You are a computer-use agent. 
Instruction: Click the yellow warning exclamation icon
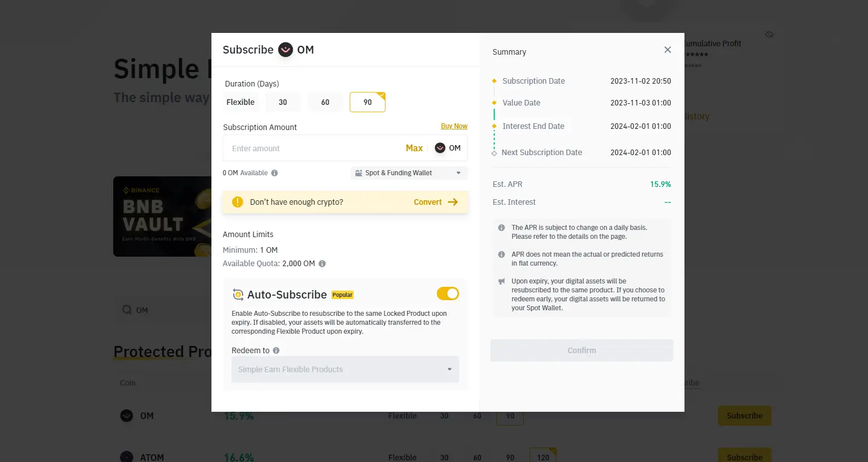tap(238, 202)
